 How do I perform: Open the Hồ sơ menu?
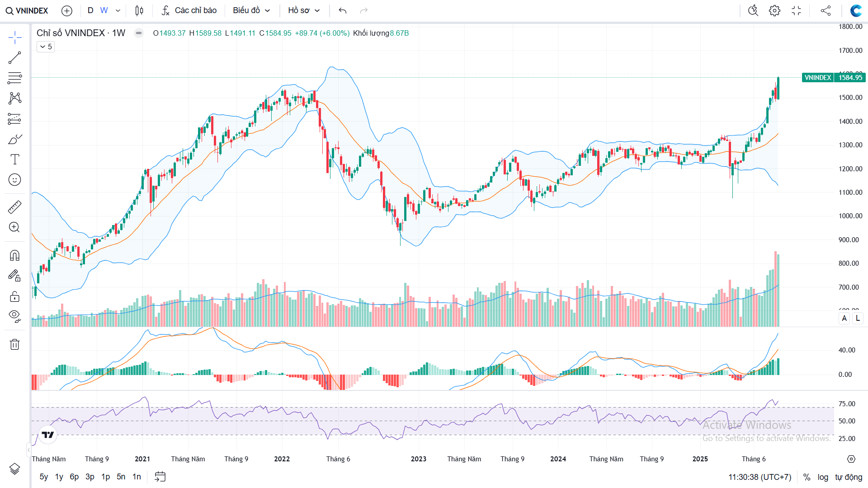[304, 10]
